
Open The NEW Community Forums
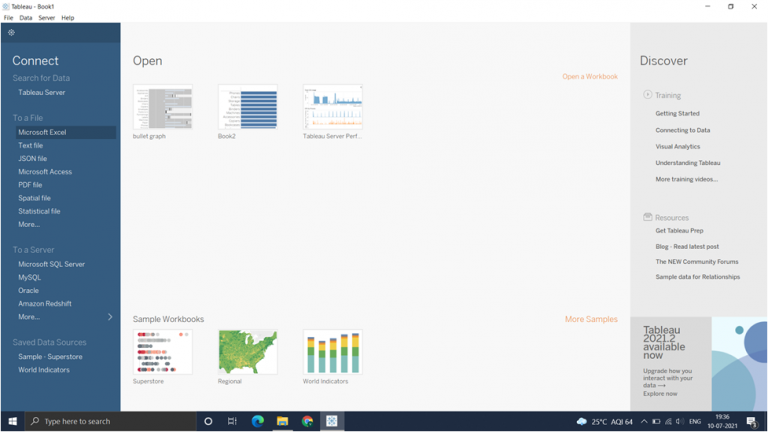(697, 262)
